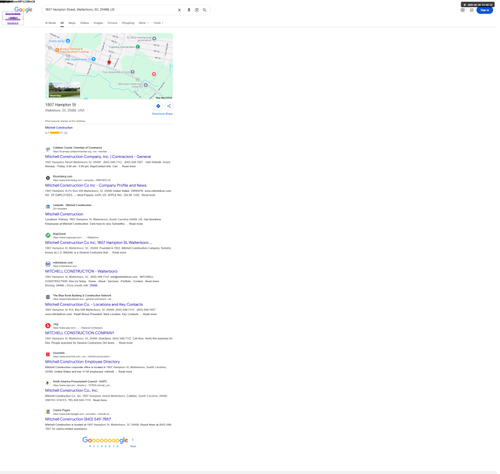Open MITCHELL CONSTRUCTION COMPANY yellow pages result
Image resolution: width=500 pixels, height=474 pixels.
pos(80,333)
